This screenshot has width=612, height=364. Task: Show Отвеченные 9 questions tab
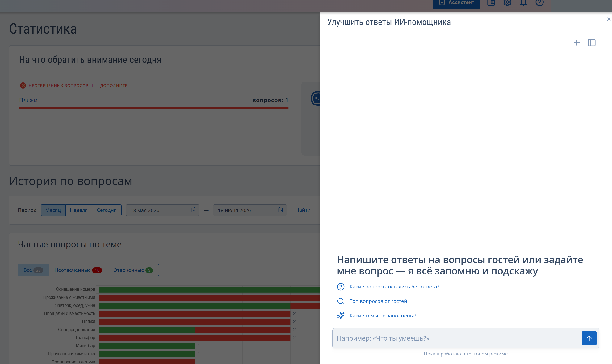click(133, 270)
